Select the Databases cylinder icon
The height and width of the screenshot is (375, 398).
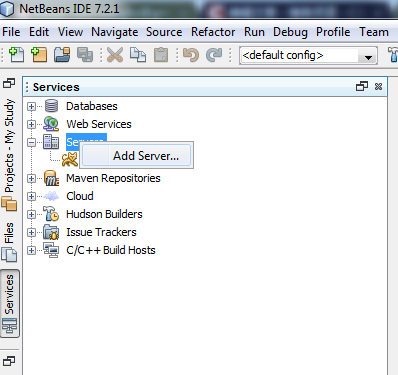click(x=51, y=106)
